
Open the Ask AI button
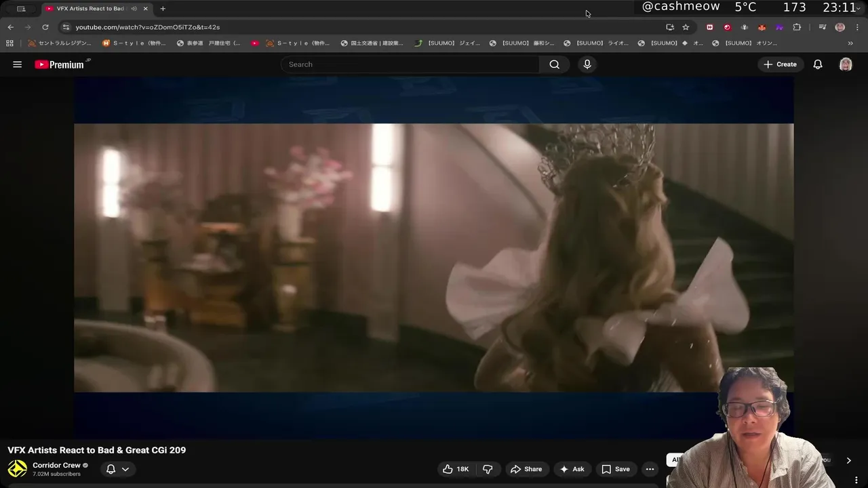point(572,469)
